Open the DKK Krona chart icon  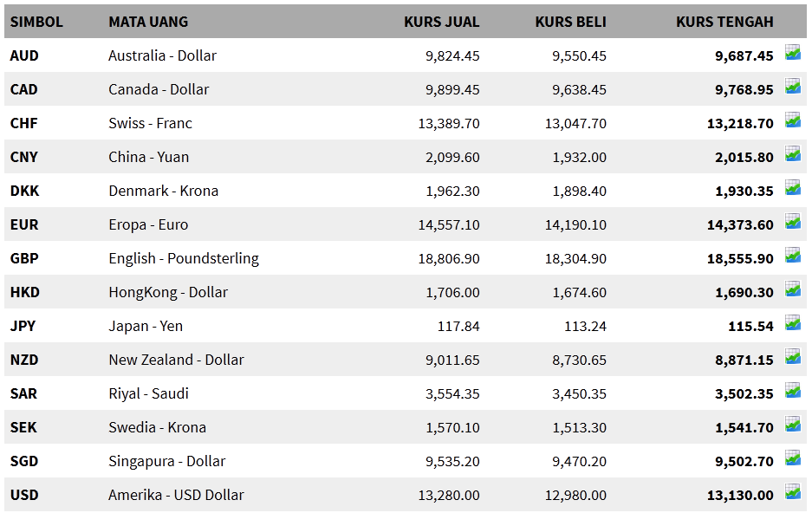click(793, 187)
